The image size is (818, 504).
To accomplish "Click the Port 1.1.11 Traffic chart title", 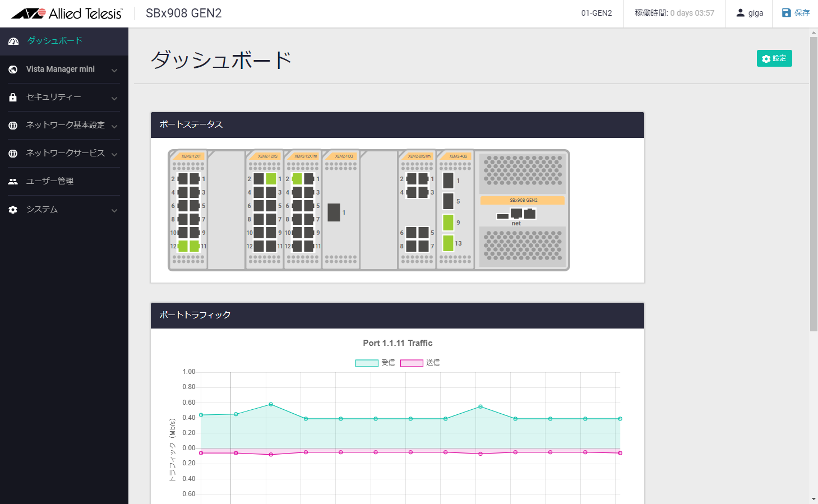I will click(398, 343).
